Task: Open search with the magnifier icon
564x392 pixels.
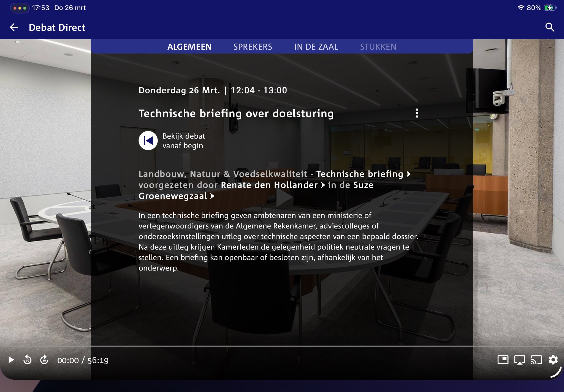Action: (550, 27)
